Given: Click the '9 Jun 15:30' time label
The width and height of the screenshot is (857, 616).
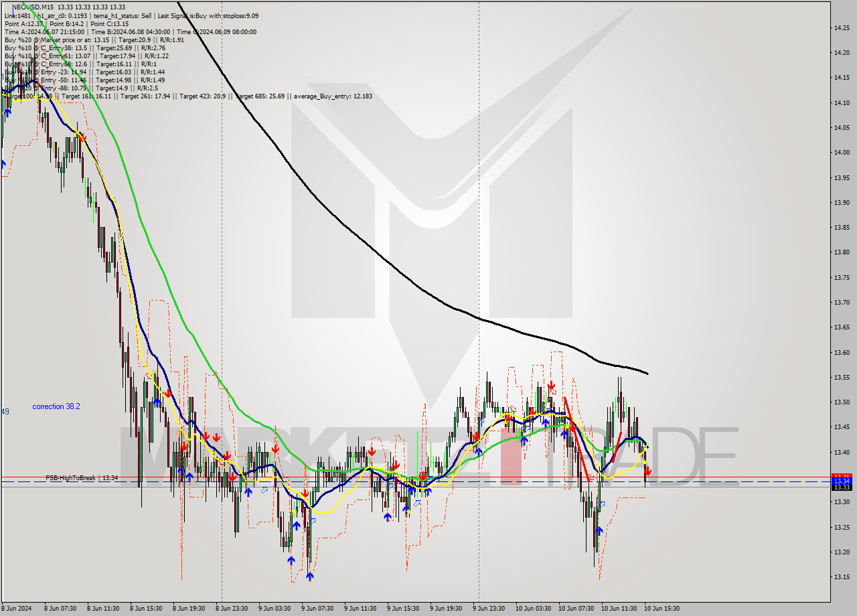Looking at the screenshot, I should click(x=404, y=609).
